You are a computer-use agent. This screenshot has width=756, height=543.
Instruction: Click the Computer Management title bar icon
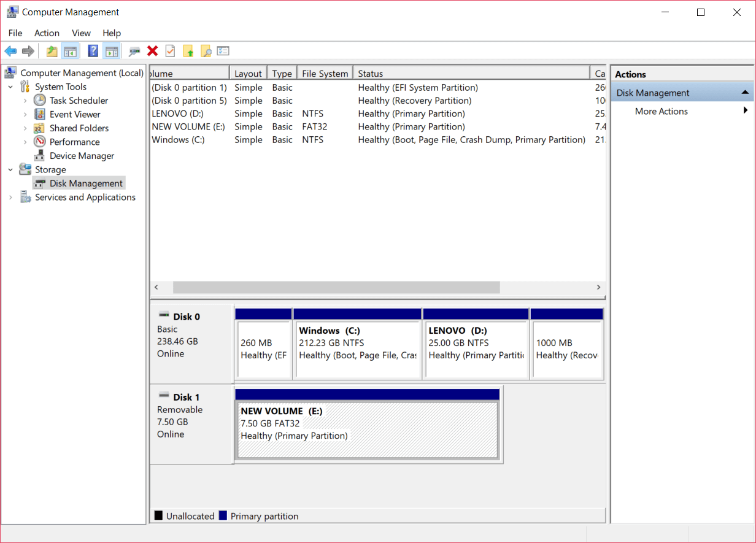pos(12,12)
